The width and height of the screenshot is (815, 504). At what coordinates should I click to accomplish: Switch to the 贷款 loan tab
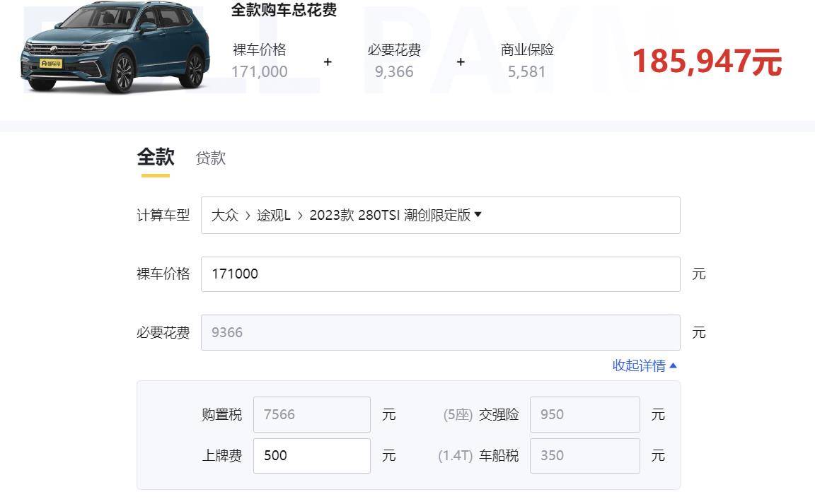(x=210, y=158)
